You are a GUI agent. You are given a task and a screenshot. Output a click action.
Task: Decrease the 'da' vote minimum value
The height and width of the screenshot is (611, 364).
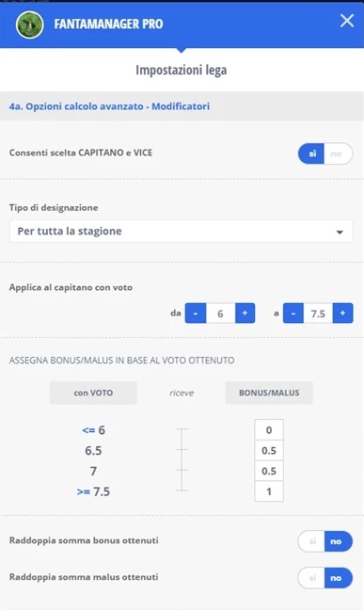click(x=196, y=313)
